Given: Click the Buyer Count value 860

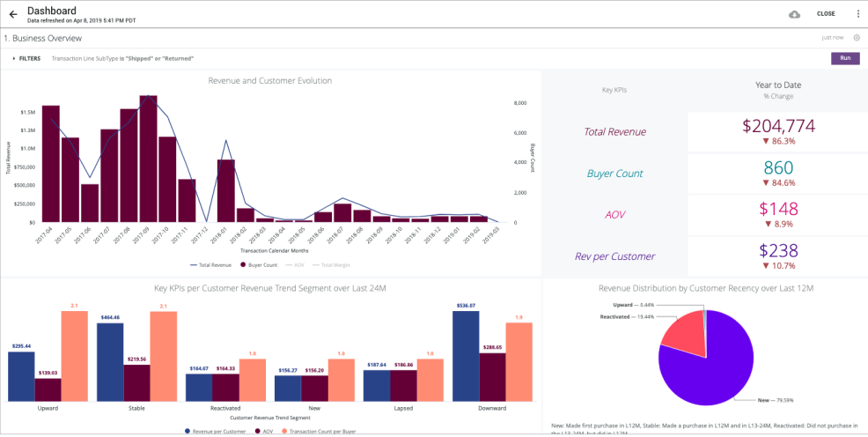Looking at the screenshot, I should pos(777,167).
